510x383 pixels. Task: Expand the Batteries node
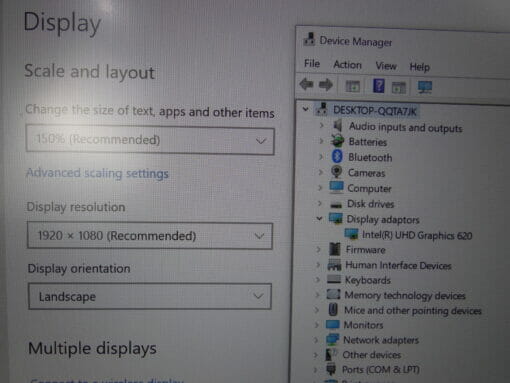[x=321, y=141]
